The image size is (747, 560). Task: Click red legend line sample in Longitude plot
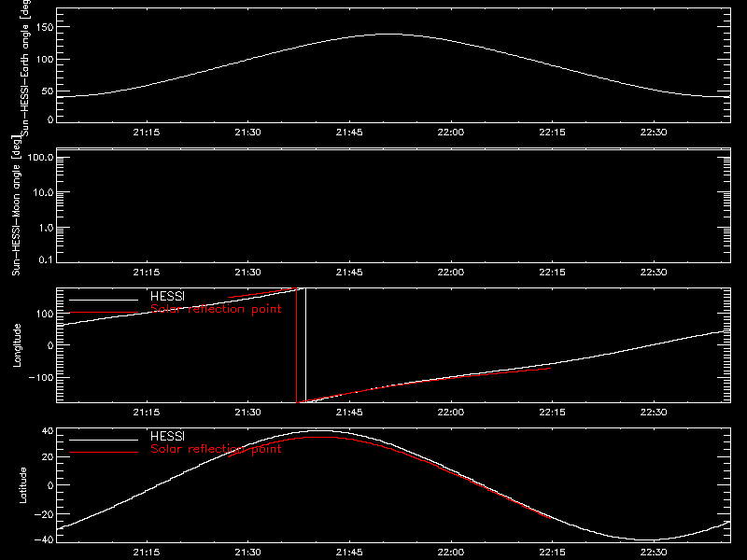click(x=104, y=313)
